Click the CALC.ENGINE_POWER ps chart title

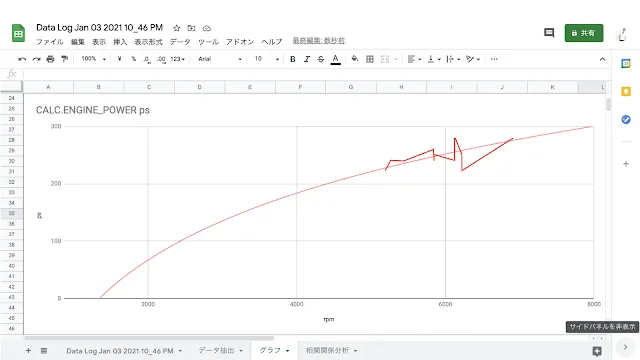point(93,110)
